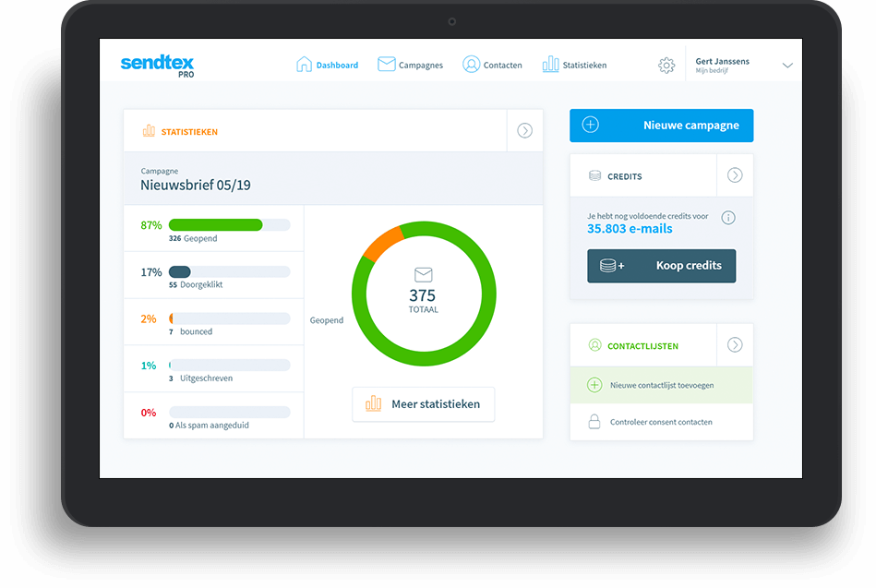Image resolution: width=876 pixels, height=588 pixels.
Task: Click the envelope icon inside the donut chart
Action: pyautogui.click(x=424, y=274)
